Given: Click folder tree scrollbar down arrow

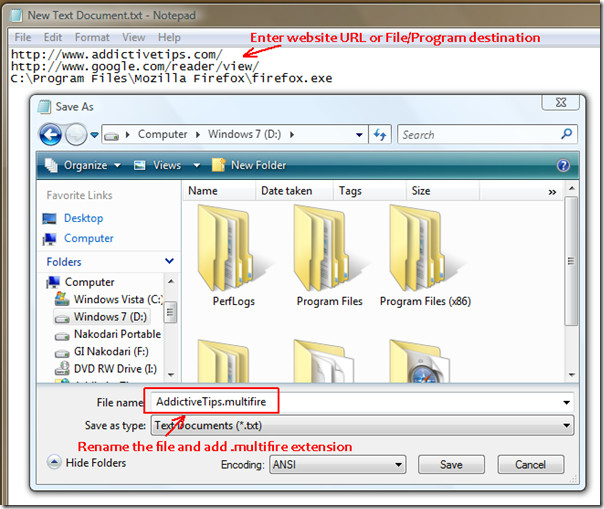Looking at the screenshot, I should point(171,374).
